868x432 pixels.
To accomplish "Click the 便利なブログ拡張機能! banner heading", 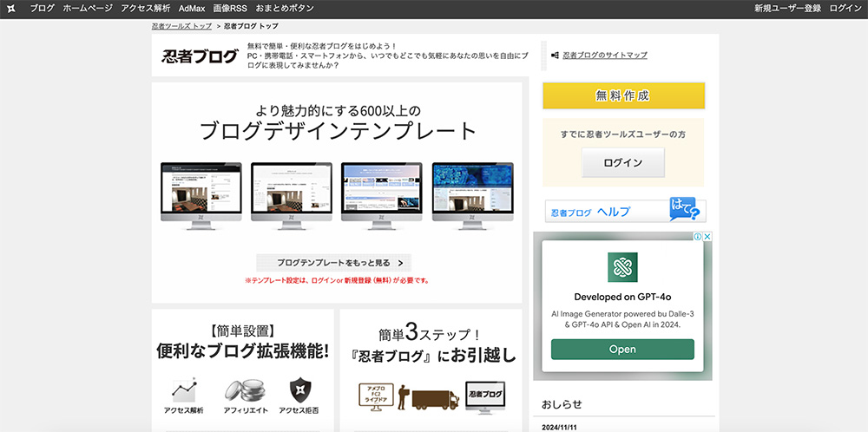I will coord(242,350).
